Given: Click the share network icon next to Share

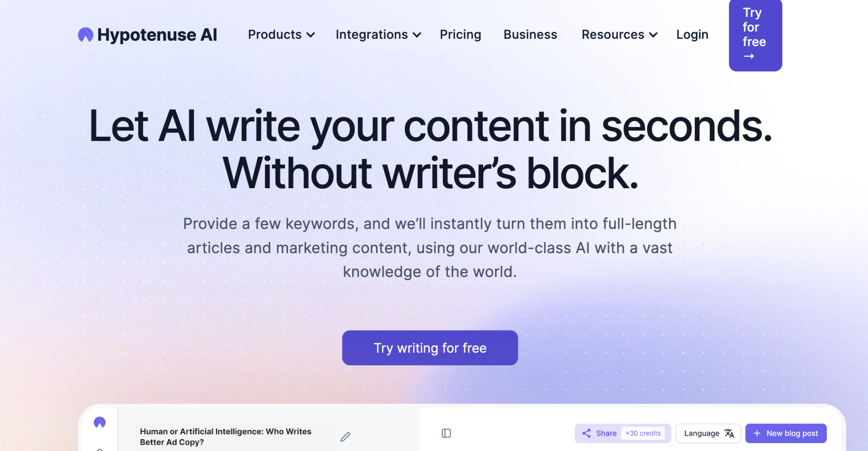Looking at the screenshot, I should (x=587, y=433).
